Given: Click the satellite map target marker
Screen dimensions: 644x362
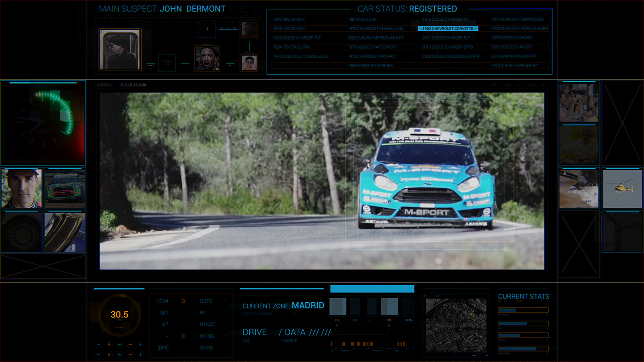Looking at the screenshot, I should pos(471,314).
